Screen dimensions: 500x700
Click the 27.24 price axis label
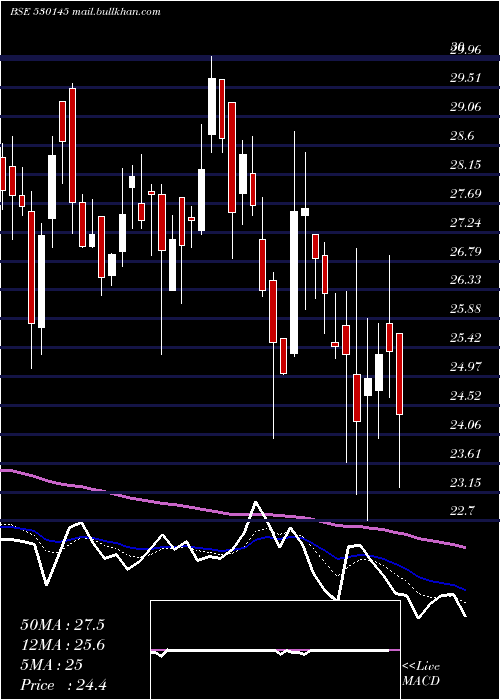tap(466, 223)
